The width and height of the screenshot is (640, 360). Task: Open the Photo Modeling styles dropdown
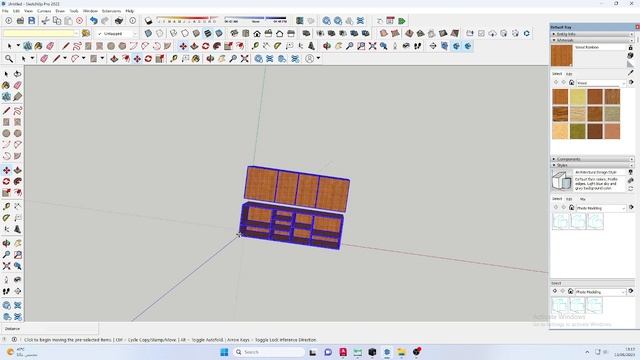pos(601,208)
